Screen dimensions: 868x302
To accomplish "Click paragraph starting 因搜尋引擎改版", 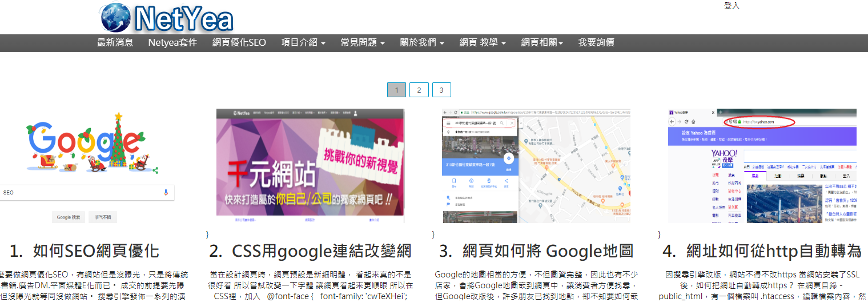I will click(x=762, y=285).
